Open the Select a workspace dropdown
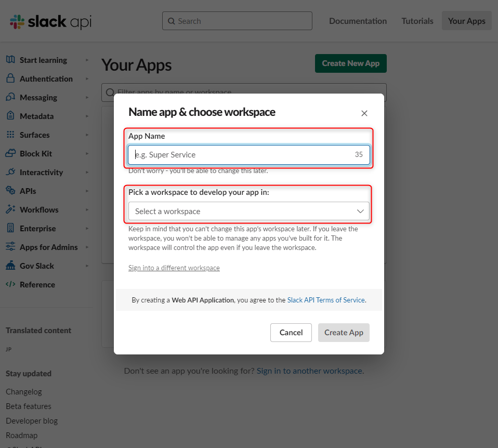498x448 pixels. point(248,212)
